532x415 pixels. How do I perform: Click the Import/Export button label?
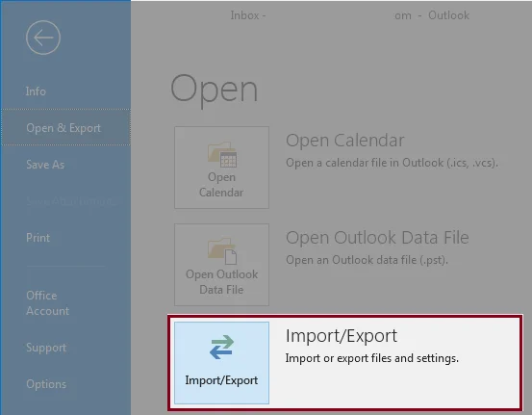(x=221, y=380)
